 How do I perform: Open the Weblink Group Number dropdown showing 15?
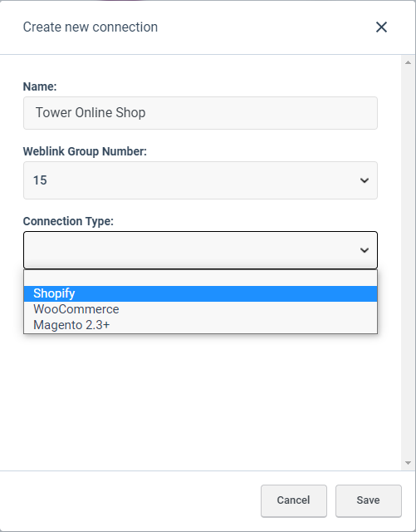200,180
